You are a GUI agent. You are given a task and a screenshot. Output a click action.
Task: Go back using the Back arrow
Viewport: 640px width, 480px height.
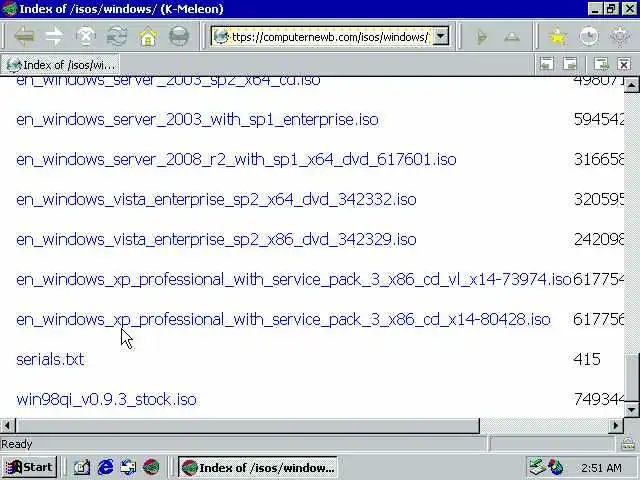pos(24,37)
